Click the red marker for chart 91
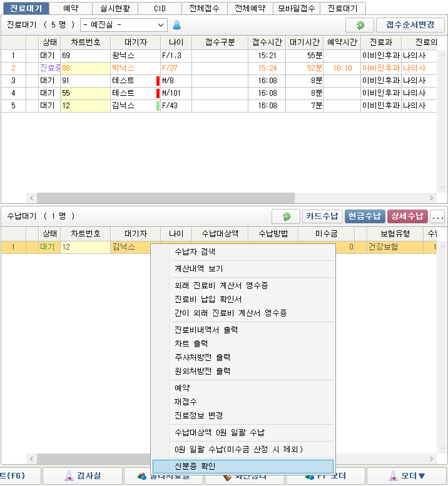This screenshot has width=448, height=486. 158,81
